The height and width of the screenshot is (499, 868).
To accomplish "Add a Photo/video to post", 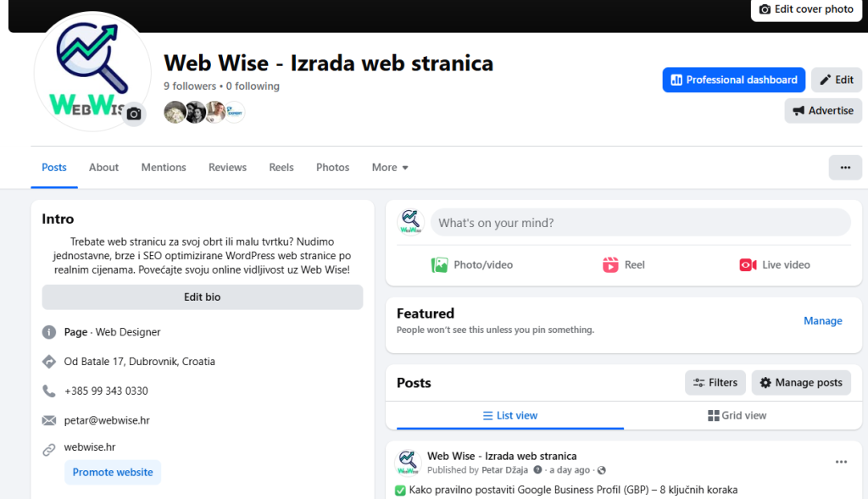I will pos(472,265).
